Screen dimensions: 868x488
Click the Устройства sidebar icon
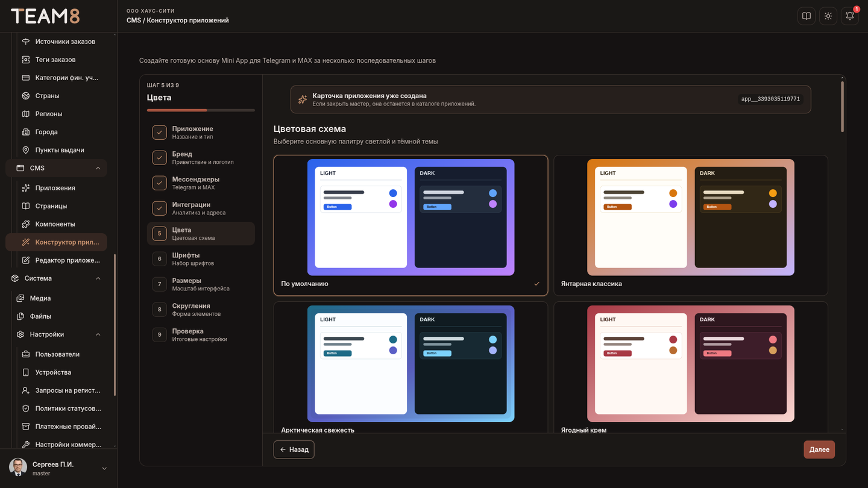25,372
